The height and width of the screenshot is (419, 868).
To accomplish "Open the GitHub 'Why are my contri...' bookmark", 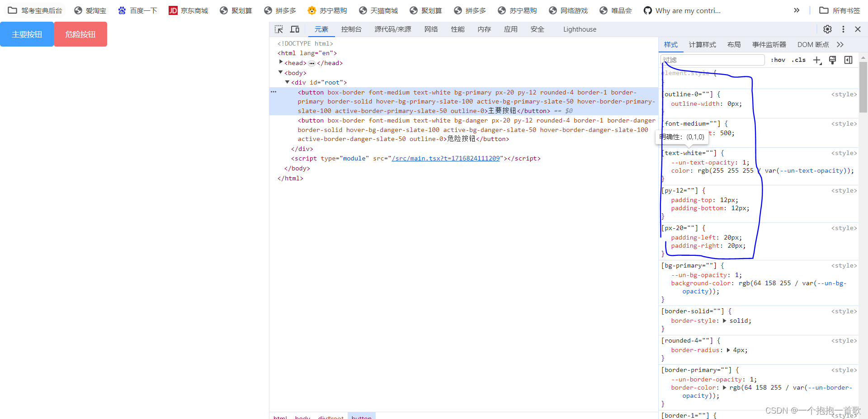I will point(682,10).
